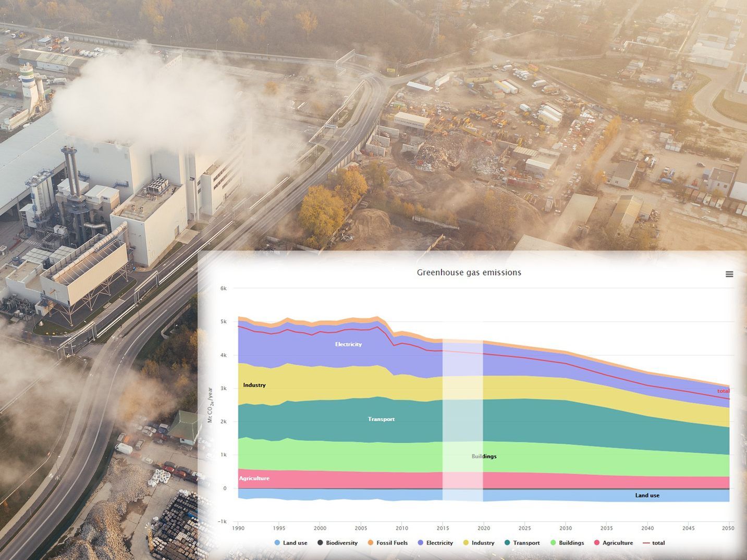Click the Electricity label inside chart area
The height and width of the screenshot is (560, 747).
point(348,344)
